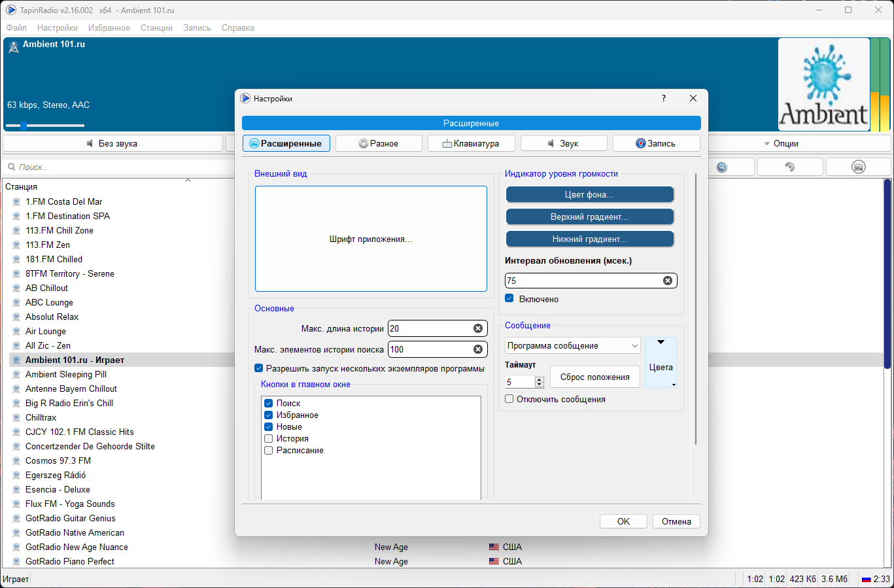The width and height of the screenshot is (894, 588).
Task: Click the Цвет фона button
Action: point(590,194)
